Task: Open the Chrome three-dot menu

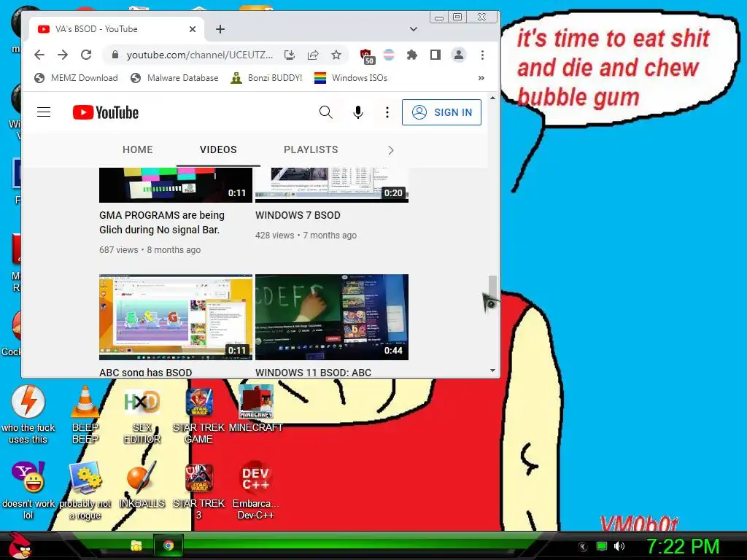Action: tap(483, 55)
